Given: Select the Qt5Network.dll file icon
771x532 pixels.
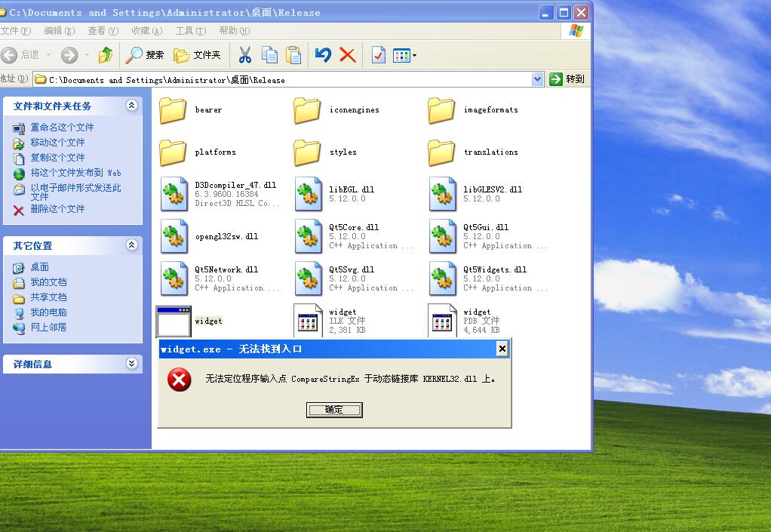Looking at the screenshot, I should click(174, 278).
